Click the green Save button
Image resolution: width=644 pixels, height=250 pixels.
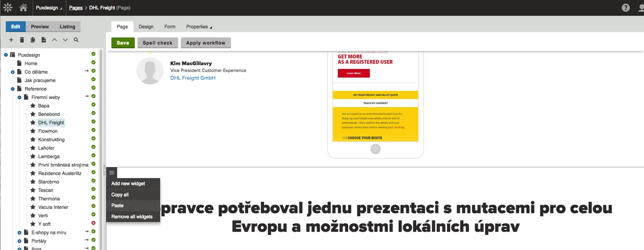(x=123, y=43)
